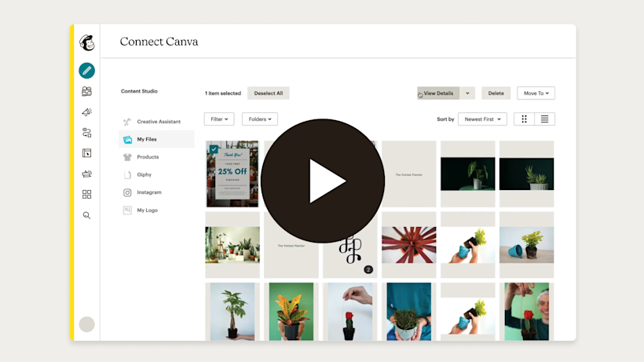Image resolution: width=644 pixels, height=362 pixels.
Task: Select My Files in Content Studio
Action: [x=147, y=139]
